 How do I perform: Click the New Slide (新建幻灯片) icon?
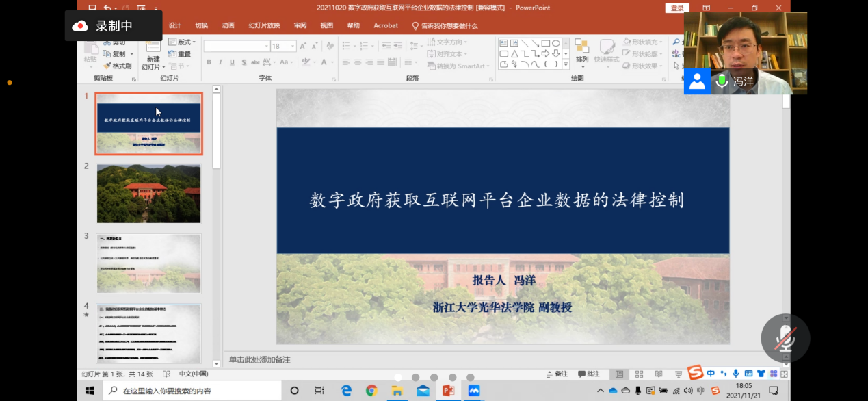[x=152, y=48]
